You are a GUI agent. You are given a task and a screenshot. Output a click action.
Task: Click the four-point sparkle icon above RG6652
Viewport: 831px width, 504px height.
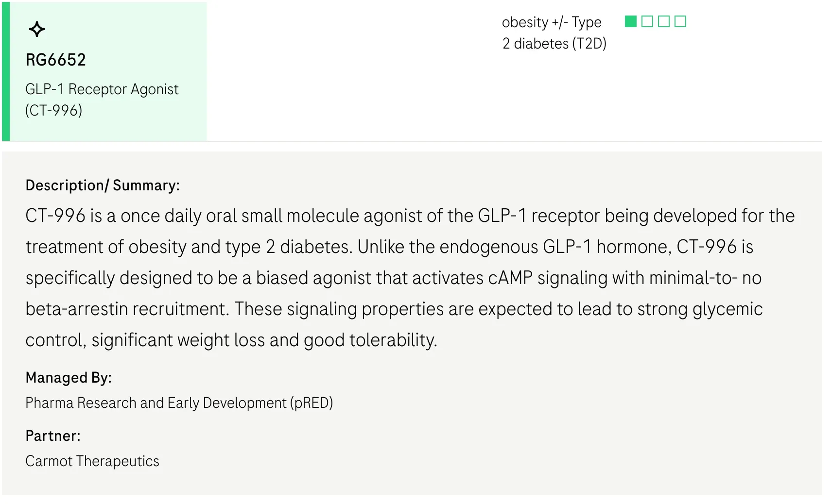[x=37, y=29]
